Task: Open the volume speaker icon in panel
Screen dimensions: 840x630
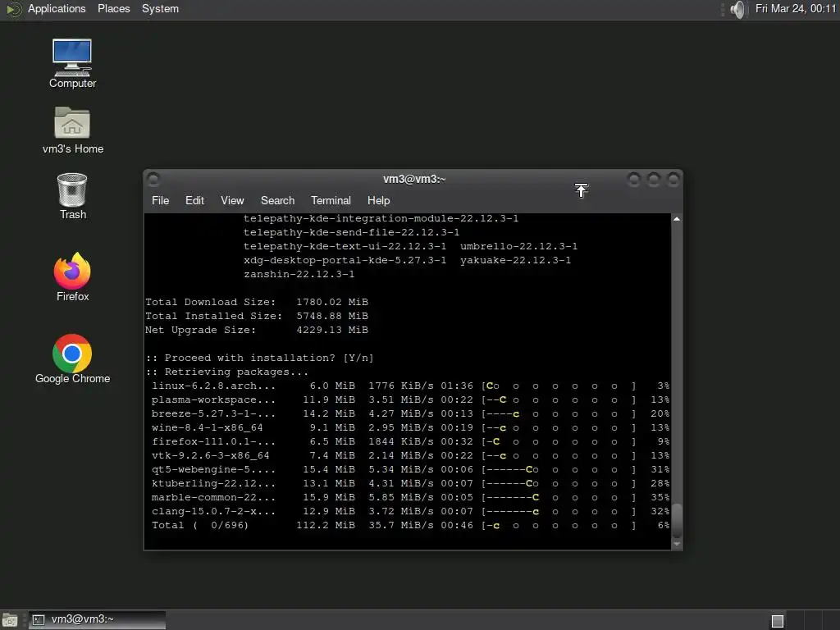Action: 737,9
